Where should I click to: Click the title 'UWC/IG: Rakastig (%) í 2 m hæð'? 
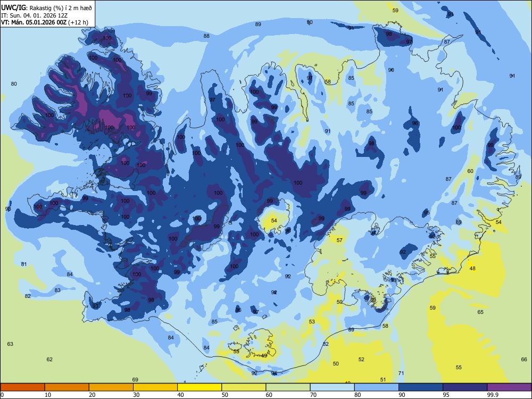(46, 7)
